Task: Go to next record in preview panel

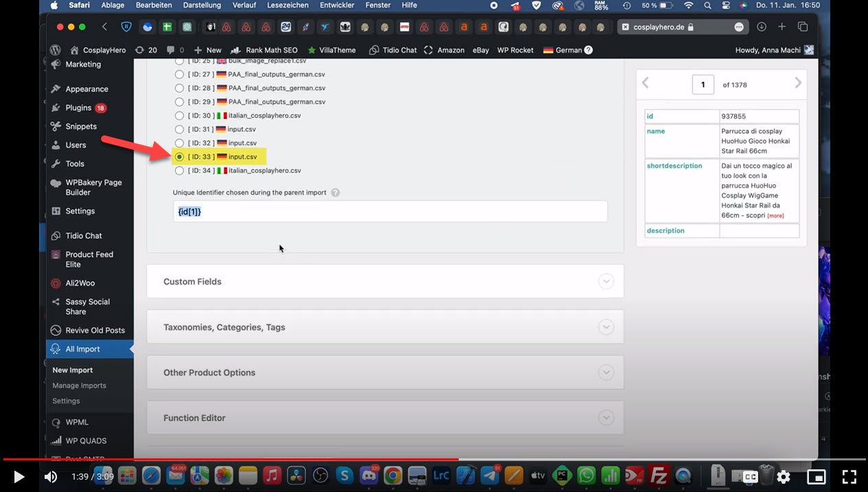Action: [798, 84]
